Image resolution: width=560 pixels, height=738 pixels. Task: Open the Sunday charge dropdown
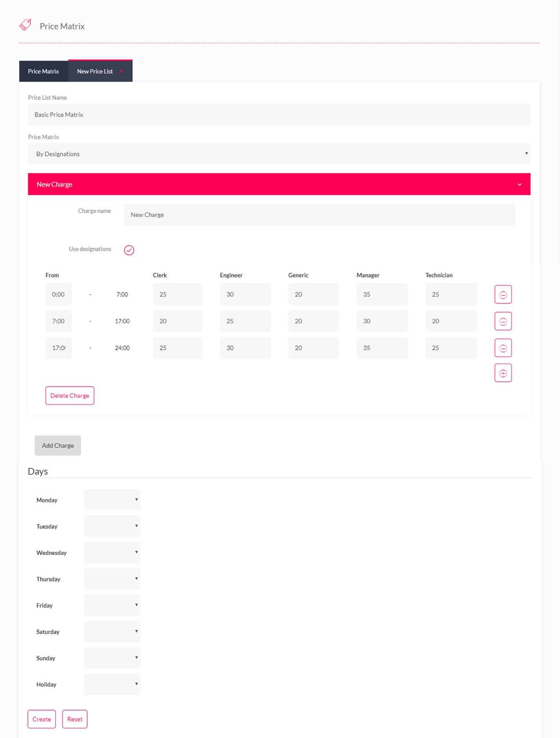coord(112,658)
